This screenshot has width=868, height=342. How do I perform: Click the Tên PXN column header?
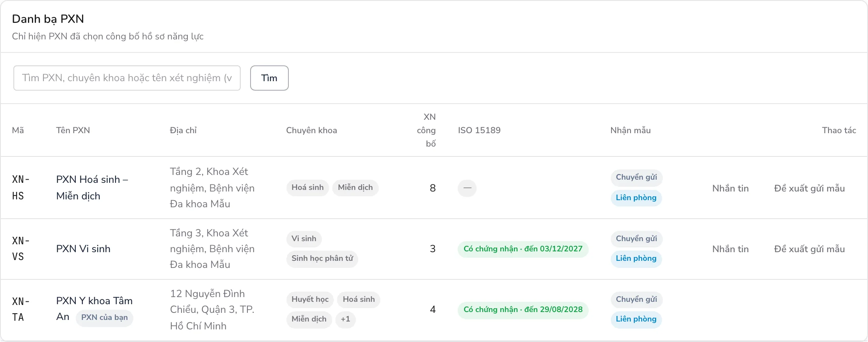click(73, 130)
